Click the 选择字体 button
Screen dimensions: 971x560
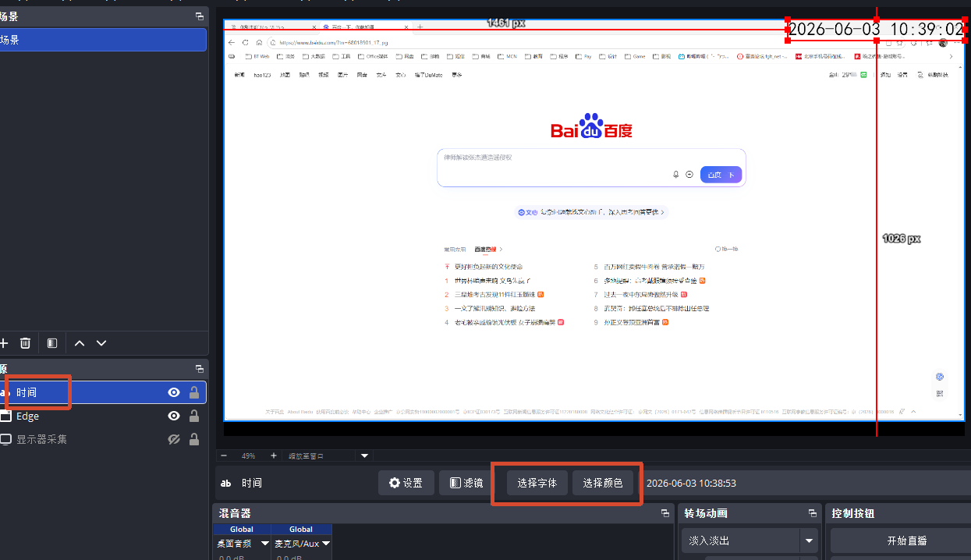tap(537, 484)
